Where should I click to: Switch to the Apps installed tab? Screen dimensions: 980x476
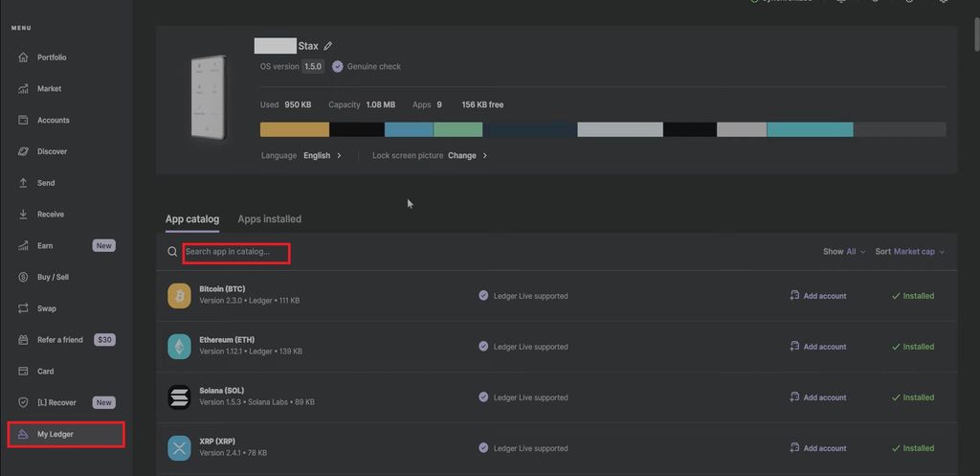coord(269,219)
